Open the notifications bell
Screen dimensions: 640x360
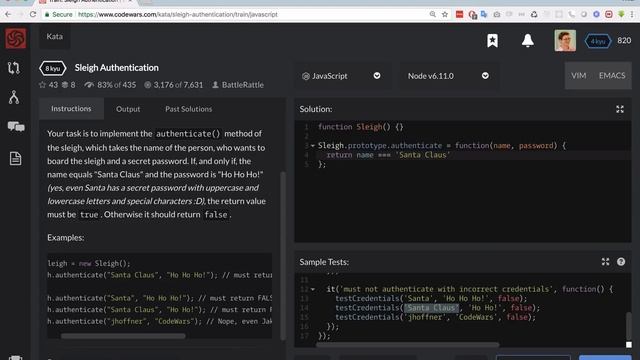527,40
